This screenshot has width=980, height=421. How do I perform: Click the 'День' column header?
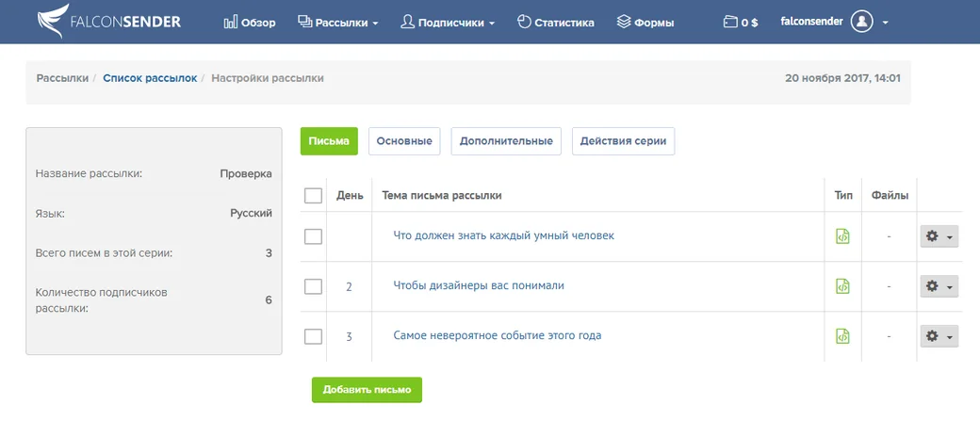[x=350, y=196]
